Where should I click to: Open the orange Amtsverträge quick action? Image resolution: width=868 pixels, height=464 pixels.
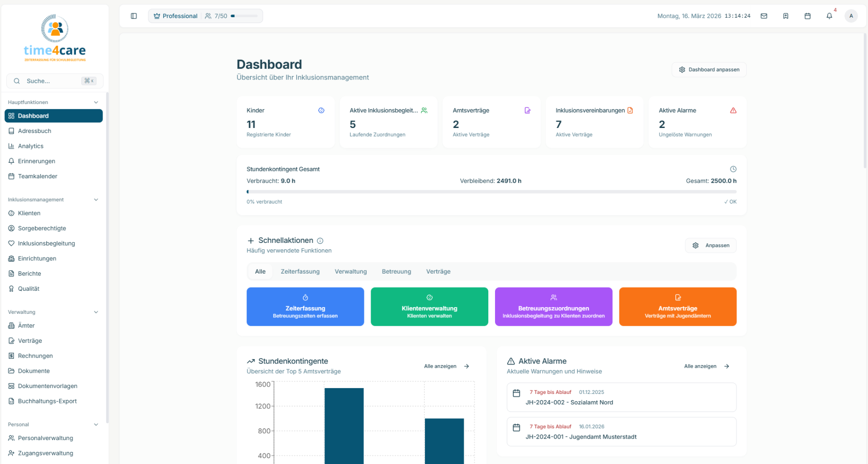pos(678,307)
